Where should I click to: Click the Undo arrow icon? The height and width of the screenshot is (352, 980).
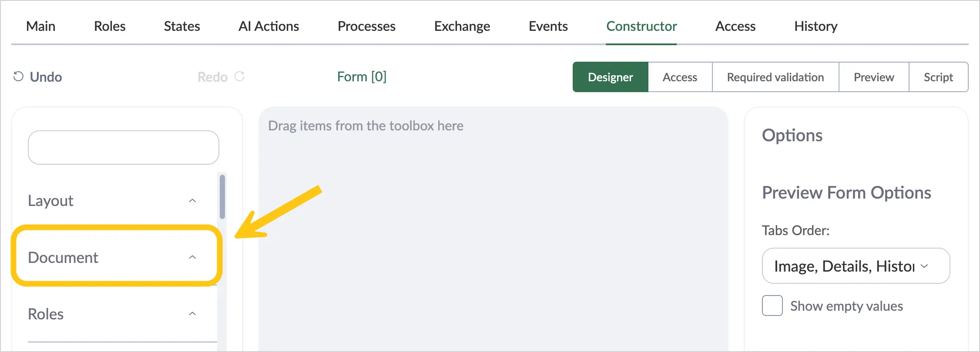pos(18,76)
